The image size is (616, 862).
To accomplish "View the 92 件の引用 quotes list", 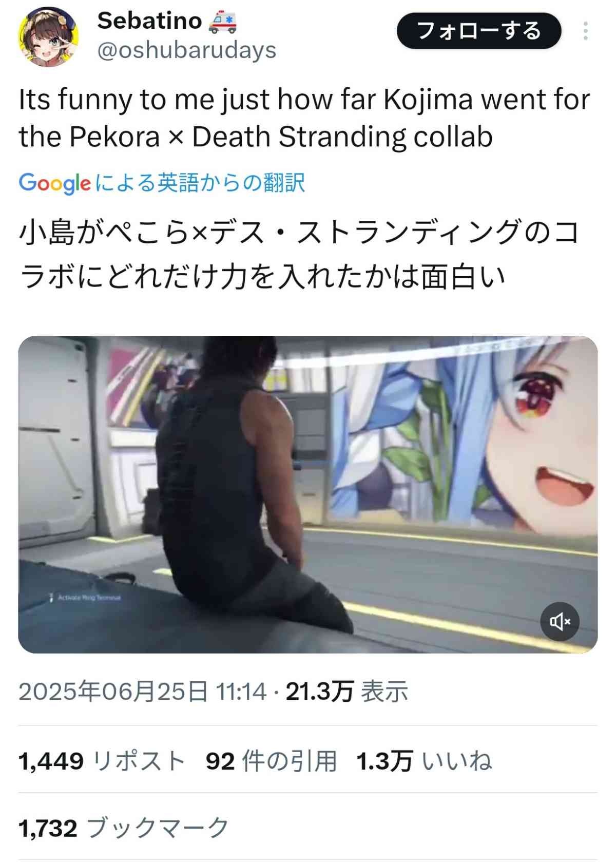I will coord(272,761).
